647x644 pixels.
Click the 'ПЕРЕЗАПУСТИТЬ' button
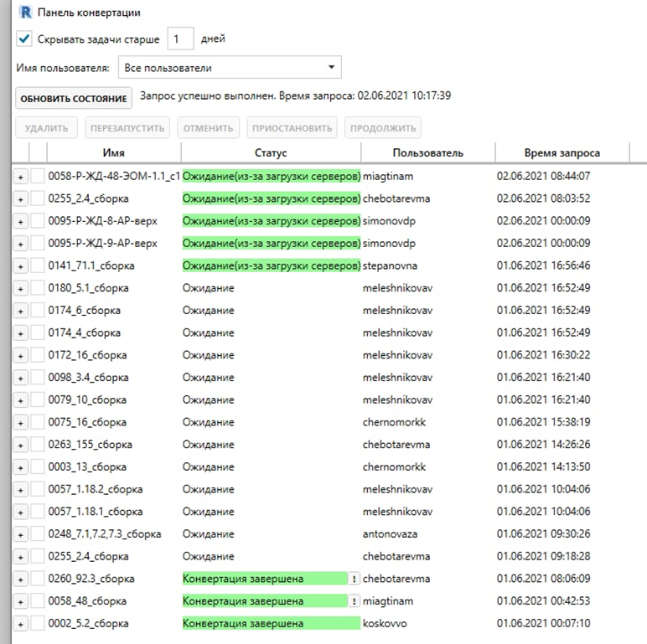point(124,128)
